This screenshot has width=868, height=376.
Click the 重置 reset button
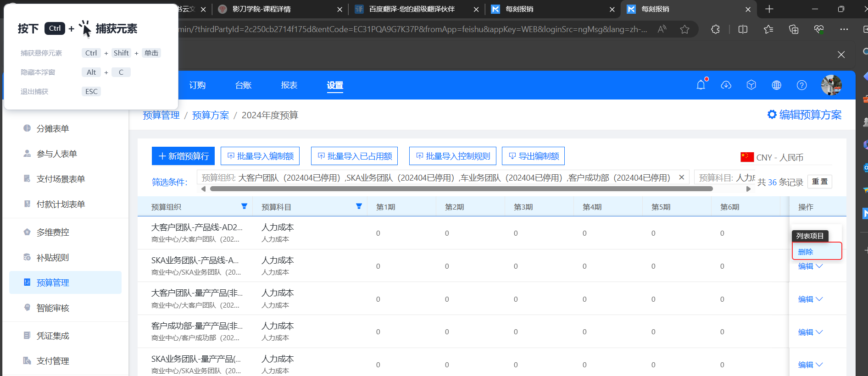(819, 182)
